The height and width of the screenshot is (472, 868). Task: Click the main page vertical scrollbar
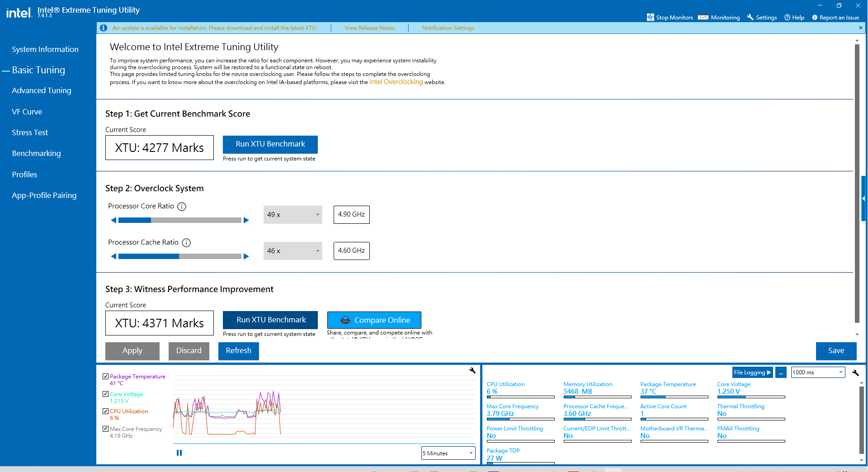(x=857, y=183)
